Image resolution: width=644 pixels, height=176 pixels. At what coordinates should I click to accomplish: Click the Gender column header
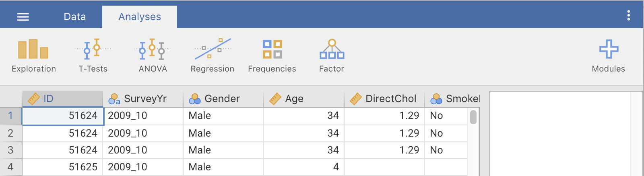223,99
